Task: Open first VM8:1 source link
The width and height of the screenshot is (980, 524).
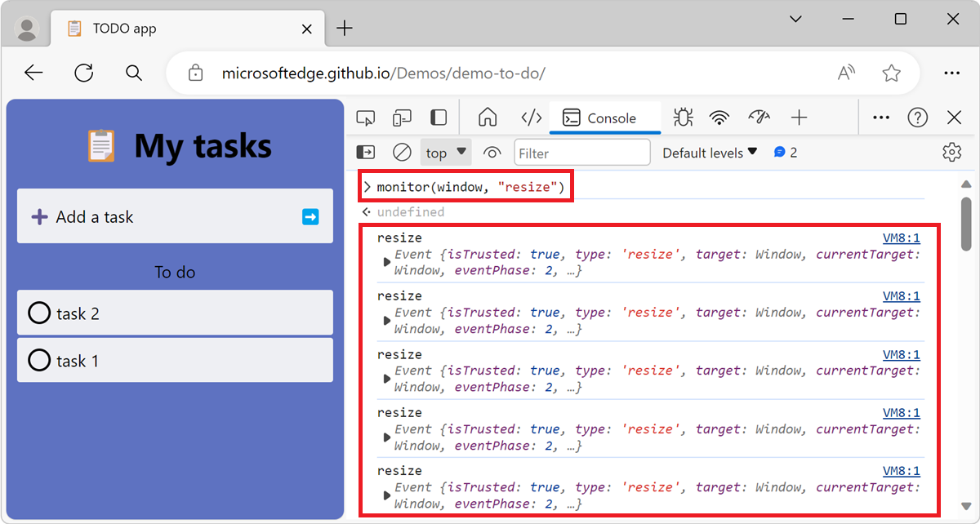Action: [x=901, y=238]
